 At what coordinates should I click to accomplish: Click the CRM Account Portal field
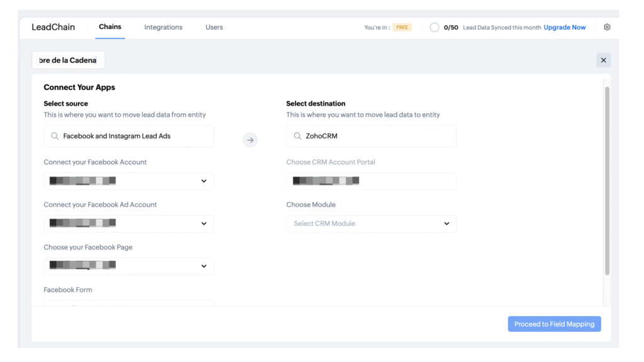[x=371, y=181]
